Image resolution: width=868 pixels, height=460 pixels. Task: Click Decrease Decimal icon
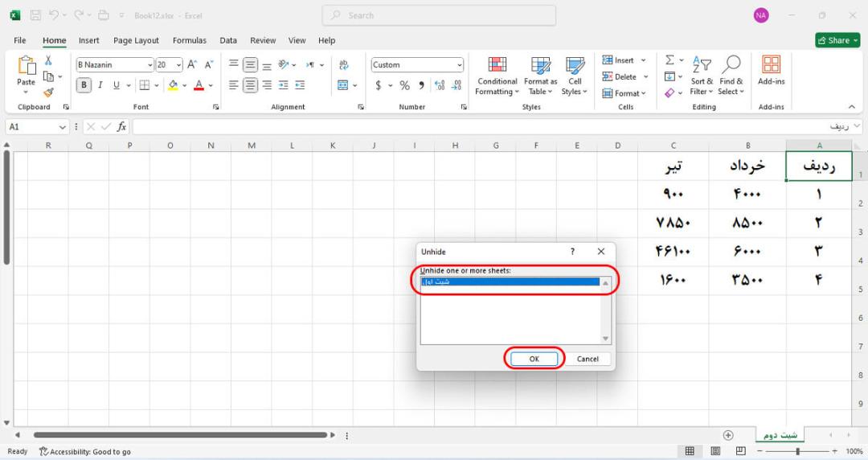[457, 84]
